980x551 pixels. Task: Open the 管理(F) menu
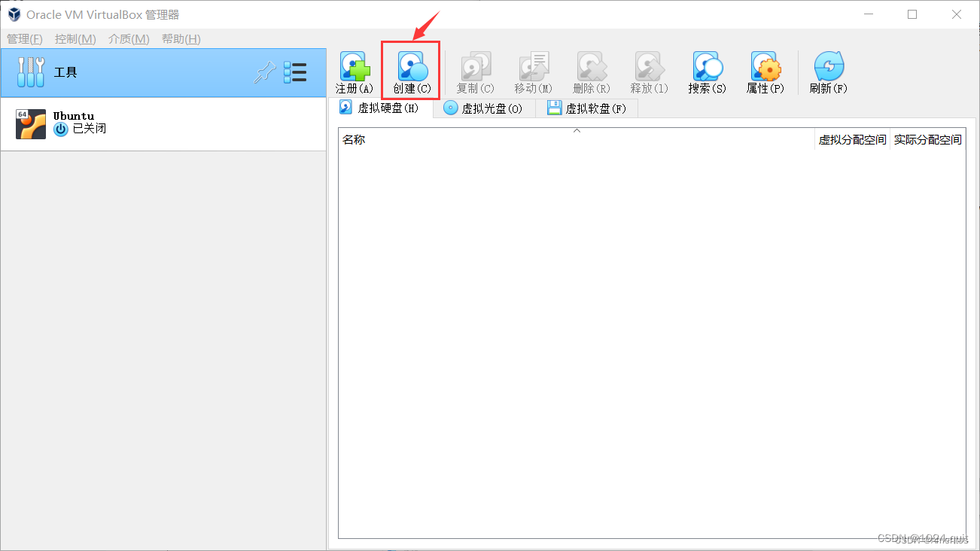(25, 39)
